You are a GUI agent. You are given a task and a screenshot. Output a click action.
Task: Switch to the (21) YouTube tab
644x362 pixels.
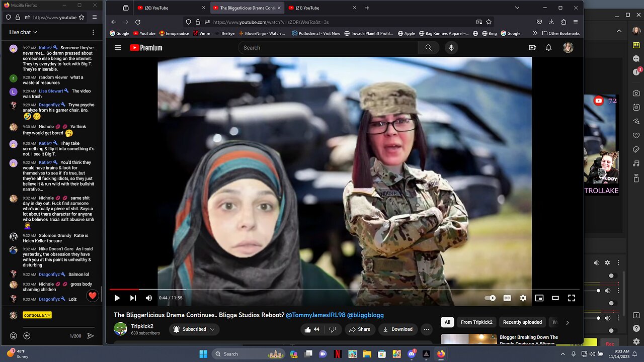point(323,8)
